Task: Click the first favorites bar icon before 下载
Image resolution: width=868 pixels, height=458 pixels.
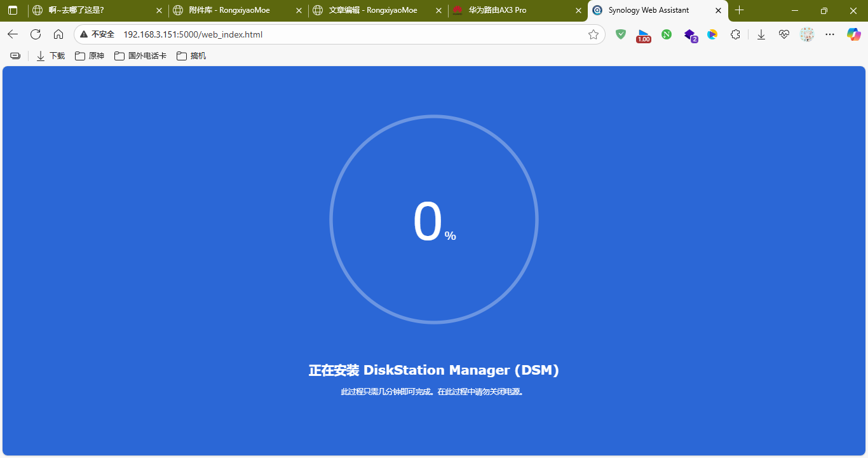Action: (x=15, y=56)
